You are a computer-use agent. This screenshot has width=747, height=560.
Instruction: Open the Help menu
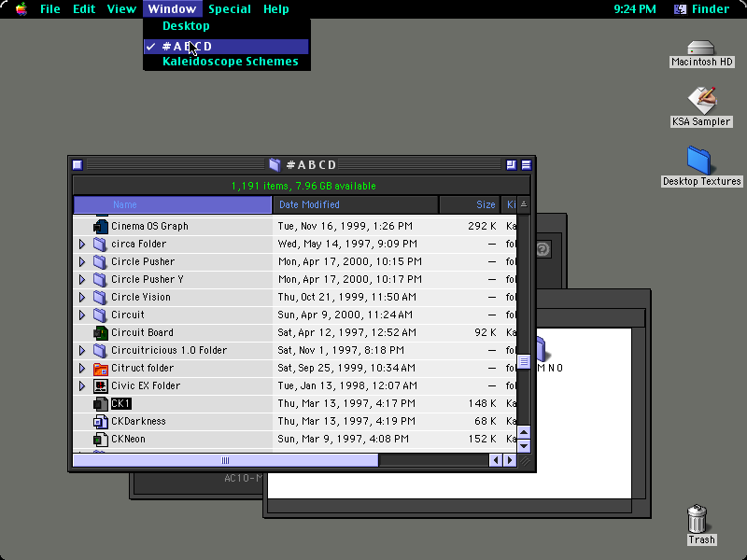coord(276,9)
